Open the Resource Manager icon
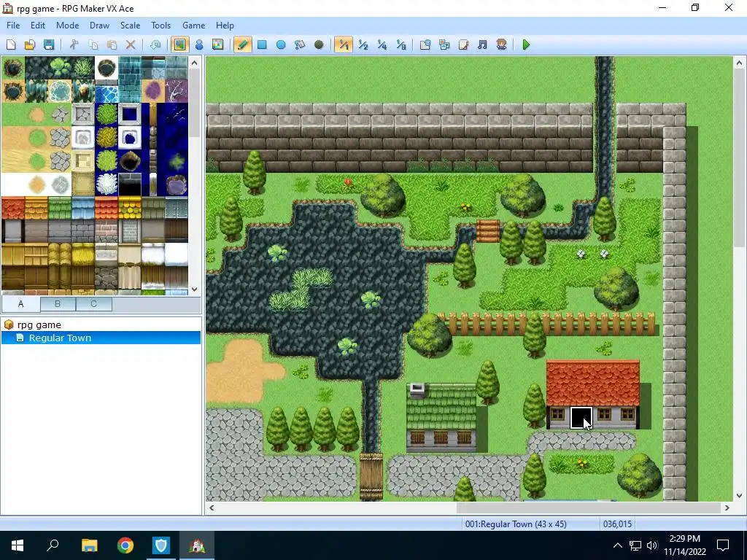Viewport: 747px width, 560px height. click(x=444, y=44)
